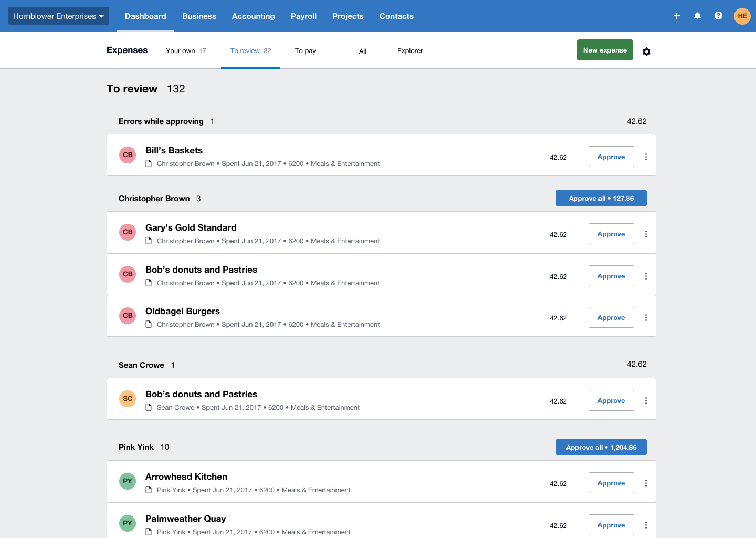The height and width of the screenshot is (538, 756).
Task: Open more options for Bill's Baskets
Action: point(646,157)
